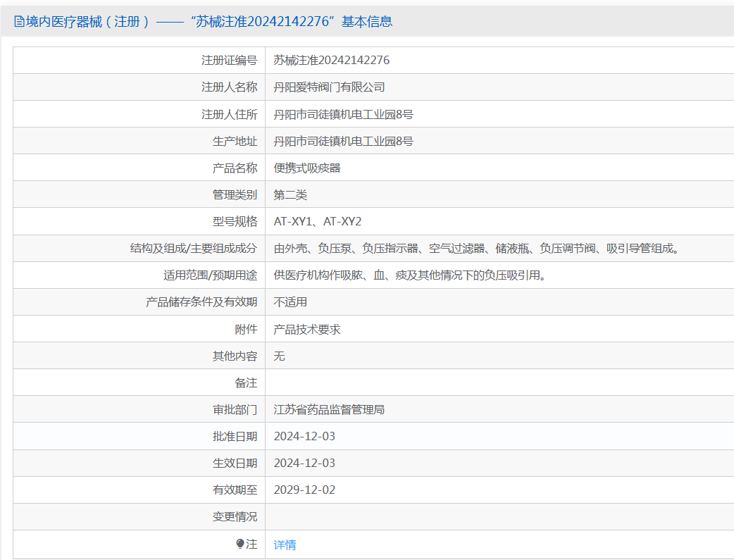Image resolution: width=734 pixels, height=560 pixels.
Task: Select product name 便携式吸痰器
Action: 307,168
